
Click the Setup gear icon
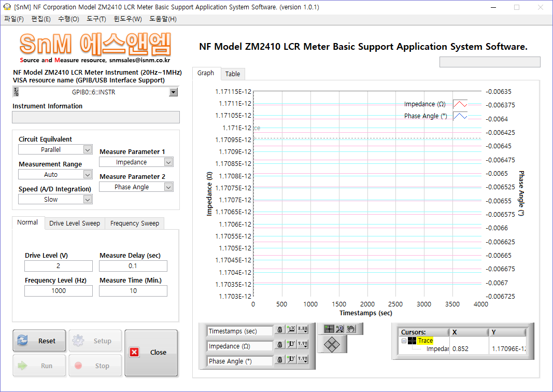point(78,341)
